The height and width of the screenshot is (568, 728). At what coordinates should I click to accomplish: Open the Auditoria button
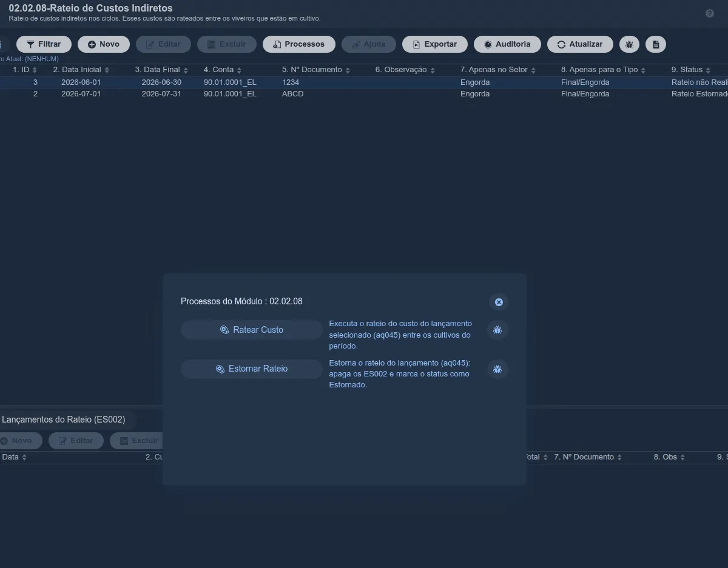click(507, 44)
